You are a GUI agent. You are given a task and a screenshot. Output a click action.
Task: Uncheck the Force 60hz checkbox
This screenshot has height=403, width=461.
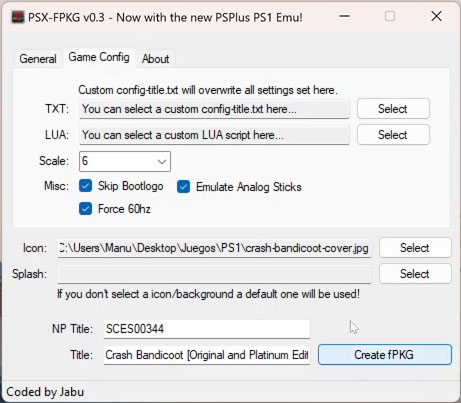click(86, 209)
